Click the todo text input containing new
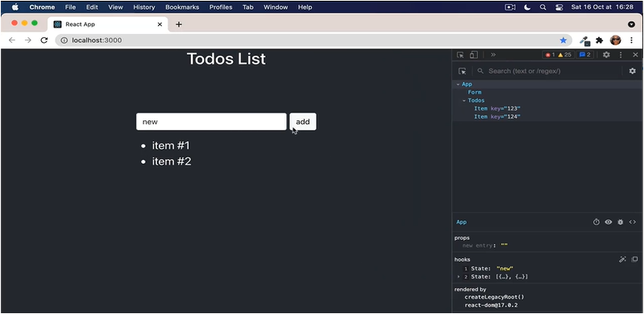Image resolution: width=644 pixels, height=314 pixels. (x=211, y=121)
